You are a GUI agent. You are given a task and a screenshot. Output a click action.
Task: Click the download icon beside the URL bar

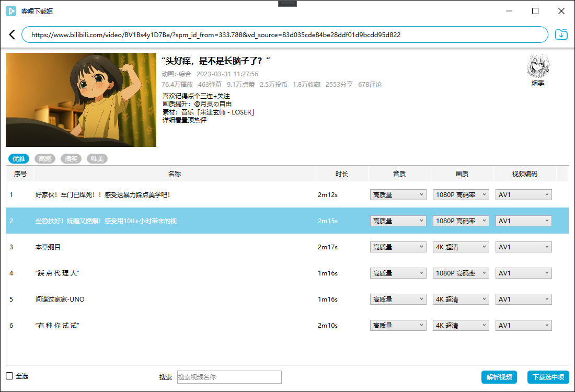pyautogui.click(x=561, y=34)
